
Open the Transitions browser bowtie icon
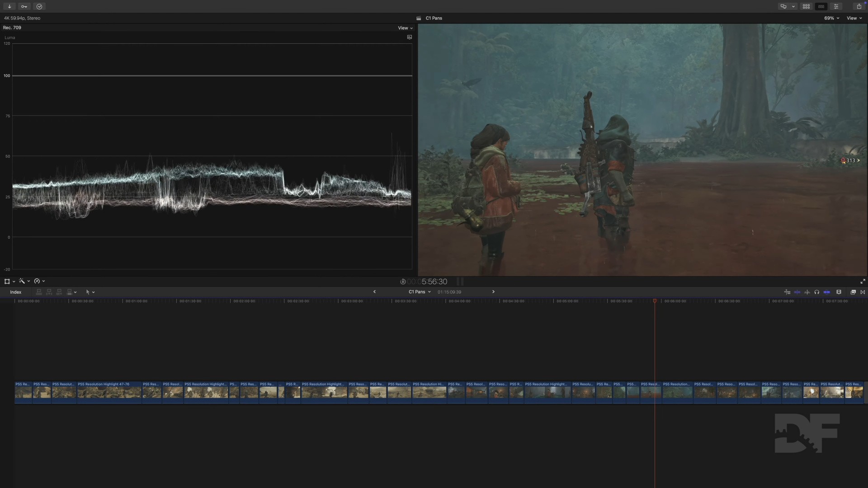[x=863, y=292]
